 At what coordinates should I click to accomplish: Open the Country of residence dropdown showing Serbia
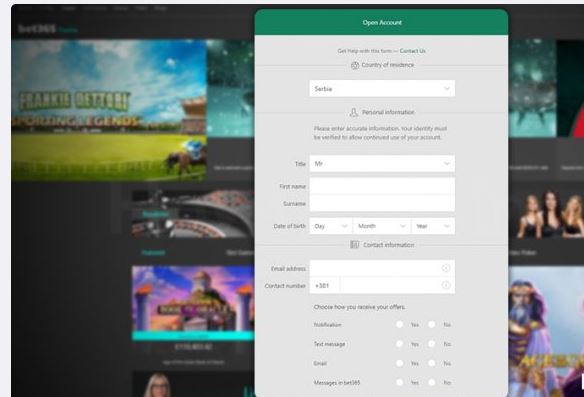[x=382, y=89]
